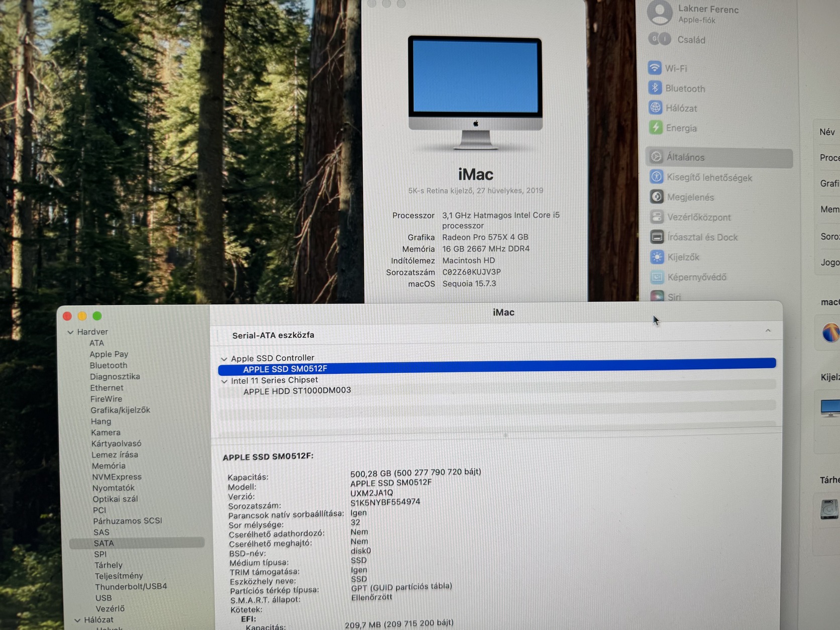
Task: Click the "Radeon Pro 575X 4 GB" graphics value
Action: 485,237
